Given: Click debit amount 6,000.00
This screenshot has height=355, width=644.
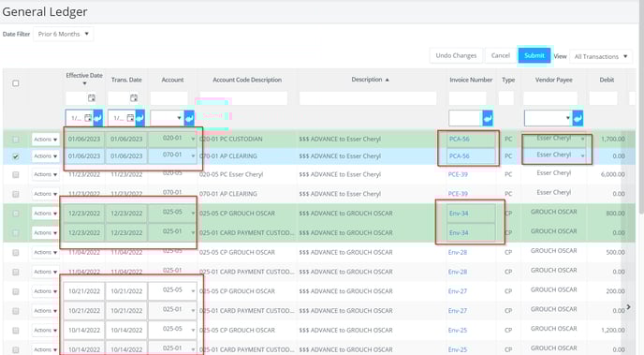Looking at the screenshot, I should tap(612, 174).
